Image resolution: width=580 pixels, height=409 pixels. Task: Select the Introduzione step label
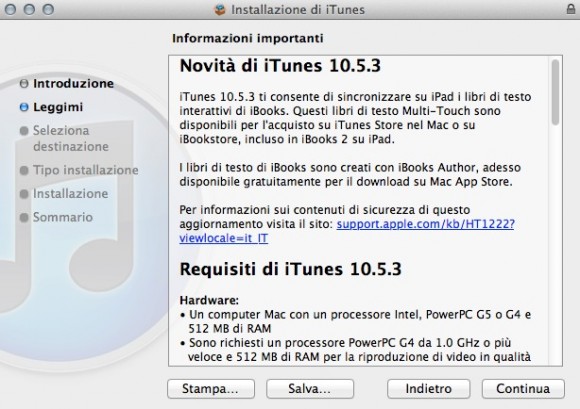[x=73, y=84]
